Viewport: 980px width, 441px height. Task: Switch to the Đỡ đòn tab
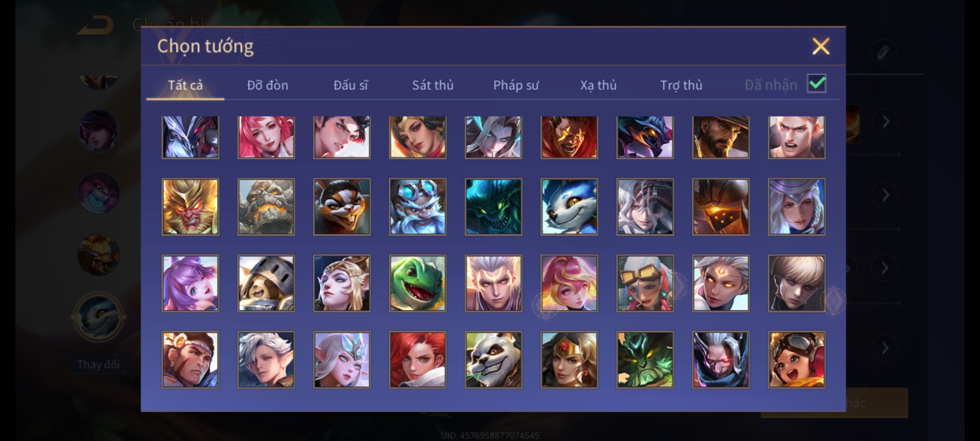(x=268, y=85)
